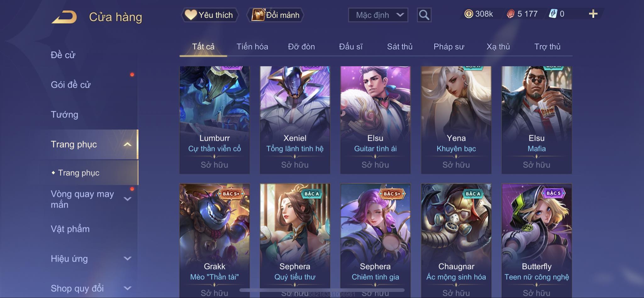Open the Mặc định sort dropdown

point(378,15)
